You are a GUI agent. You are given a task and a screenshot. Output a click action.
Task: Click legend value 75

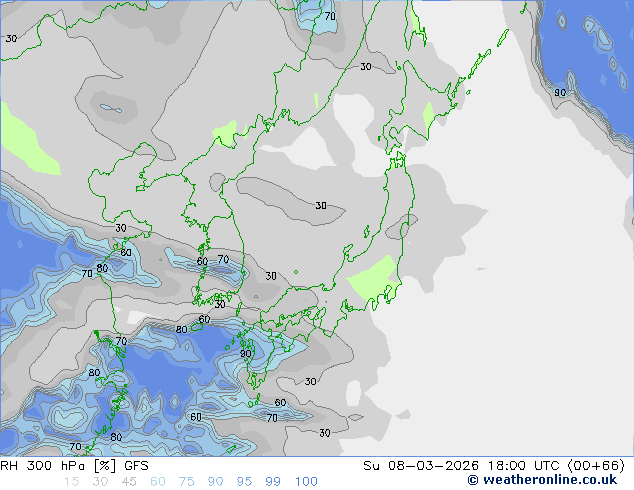click(187, 482)
